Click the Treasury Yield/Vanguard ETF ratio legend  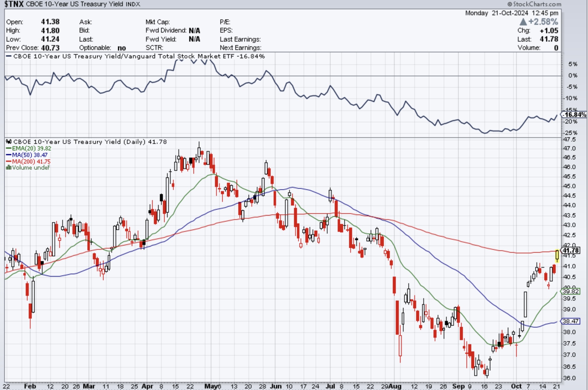pos(139,56)
